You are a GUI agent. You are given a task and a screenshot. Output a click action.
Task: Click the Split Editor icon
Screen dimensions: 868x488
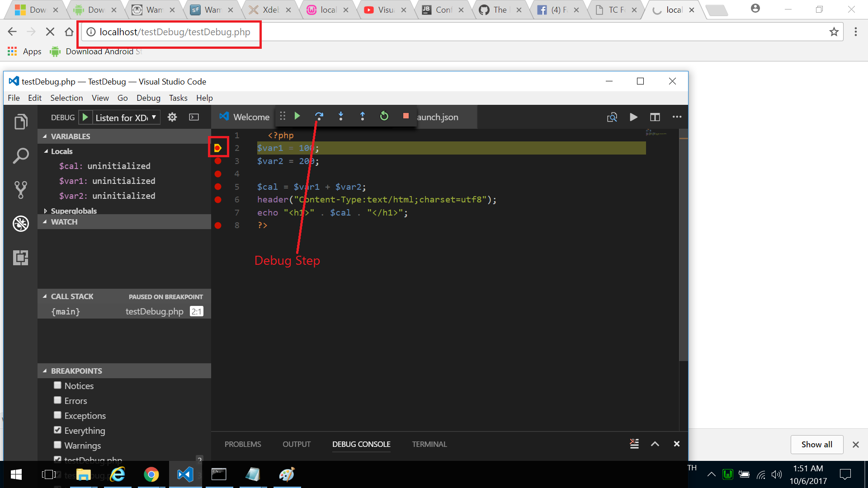[655, 117]
